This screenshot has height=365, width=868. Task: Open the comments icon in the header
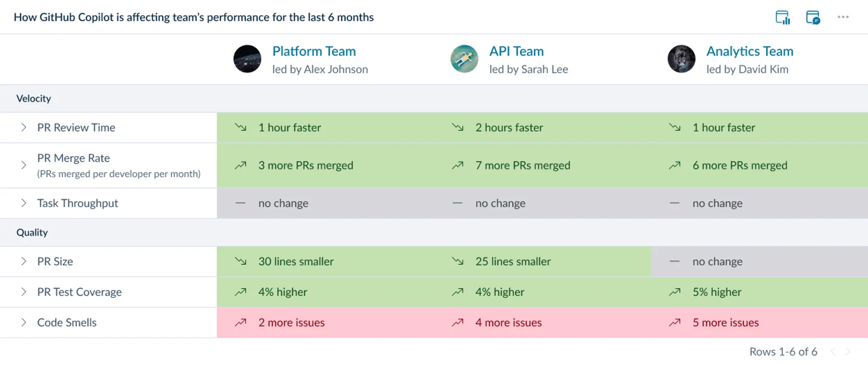[813, 17]
